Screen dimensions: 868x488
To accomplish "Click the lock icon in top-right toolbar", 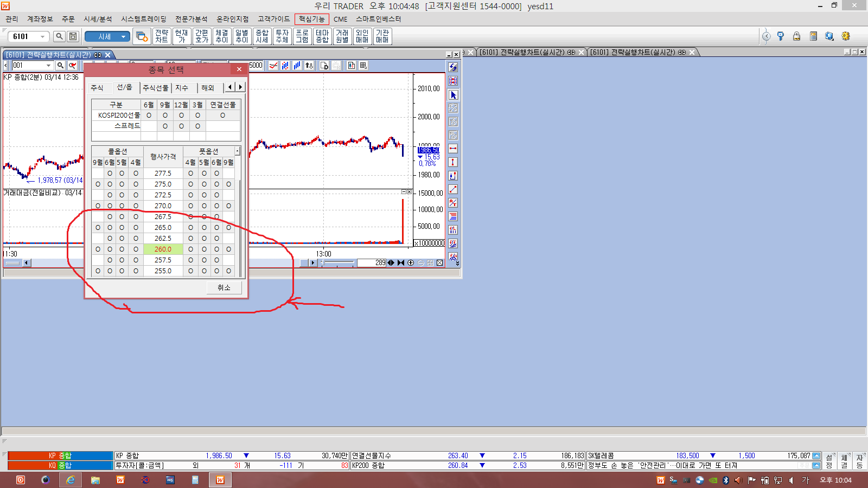I will (x=796, y=36).
